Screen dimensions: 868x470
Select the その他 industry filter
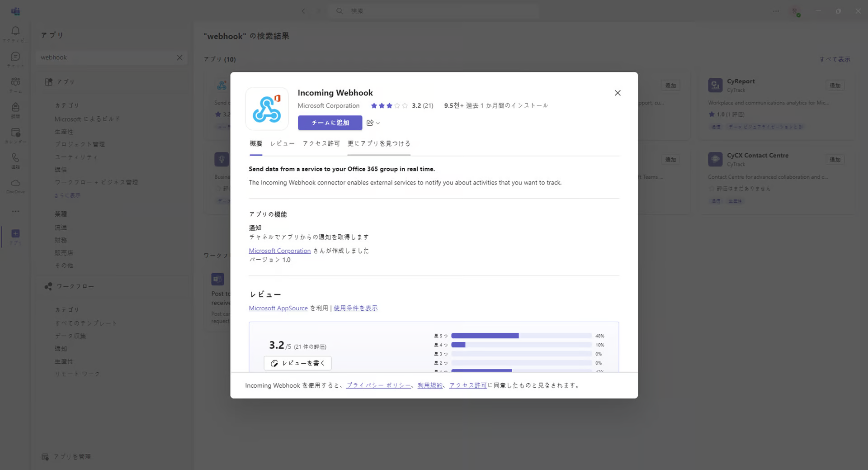(64, 266)
